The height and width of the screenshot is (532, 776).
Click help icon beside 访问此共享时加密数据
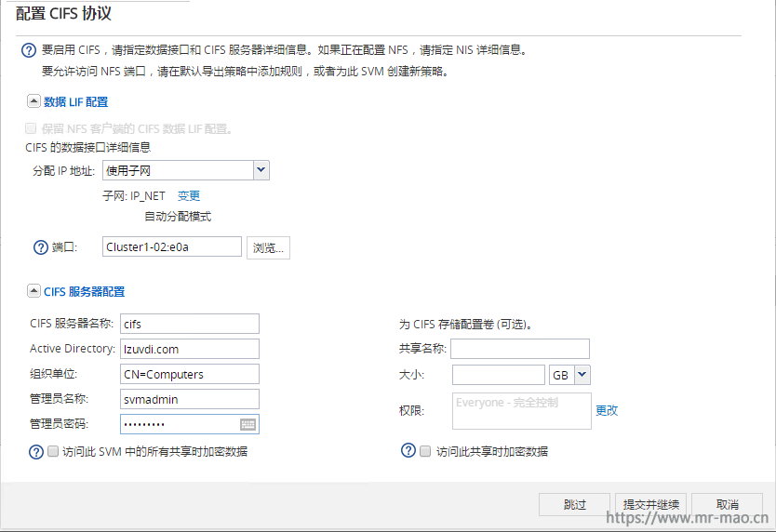(x=408, y=450)
